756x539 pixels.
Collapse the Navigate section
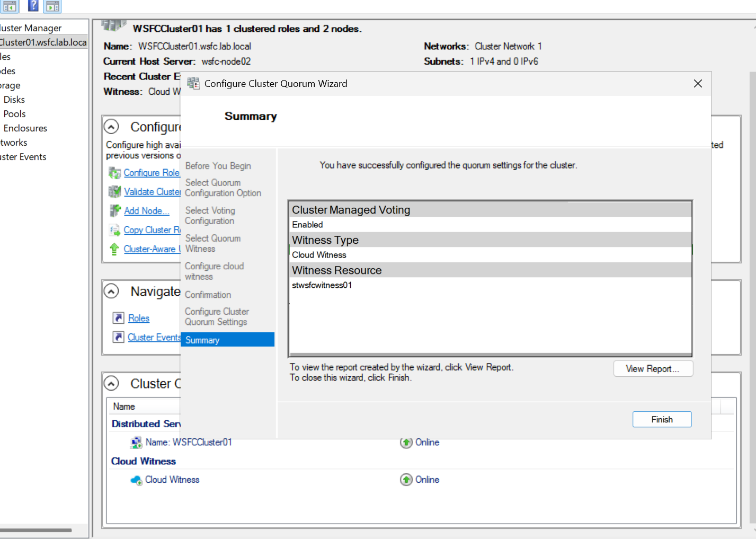(x=111, y=291)
